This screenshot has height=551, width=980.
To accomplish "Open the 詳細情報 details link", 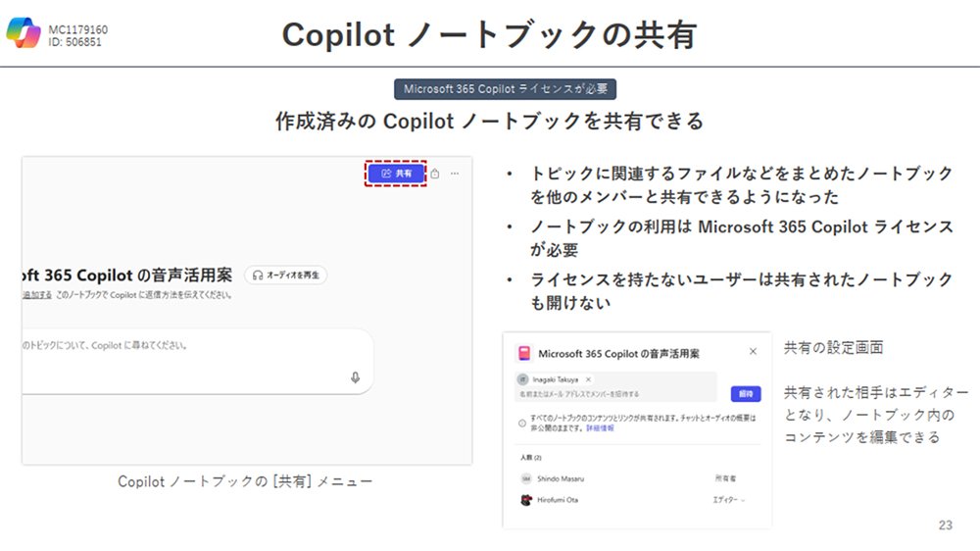I will pos(600,428).
